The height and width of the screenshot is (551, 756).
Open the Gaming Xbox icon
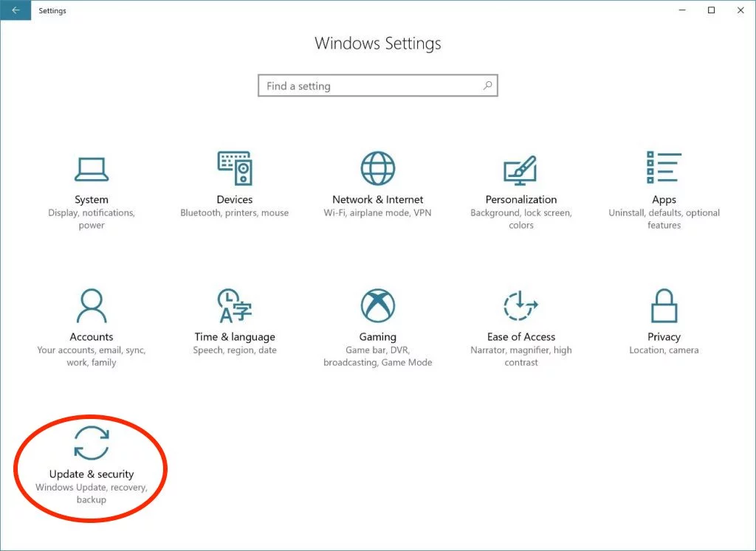pyautogui.click(x=378, y=305)
